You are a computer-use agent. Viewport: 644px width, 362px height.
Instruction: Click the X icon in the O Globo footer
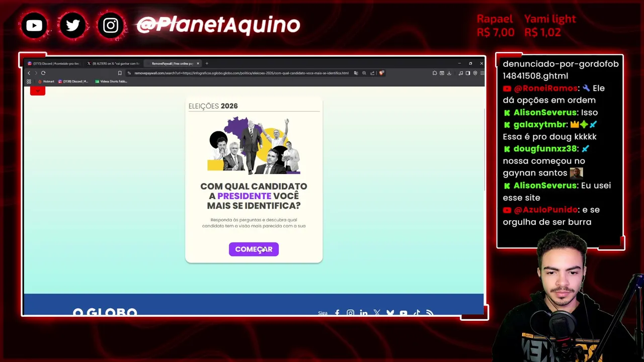377,313
